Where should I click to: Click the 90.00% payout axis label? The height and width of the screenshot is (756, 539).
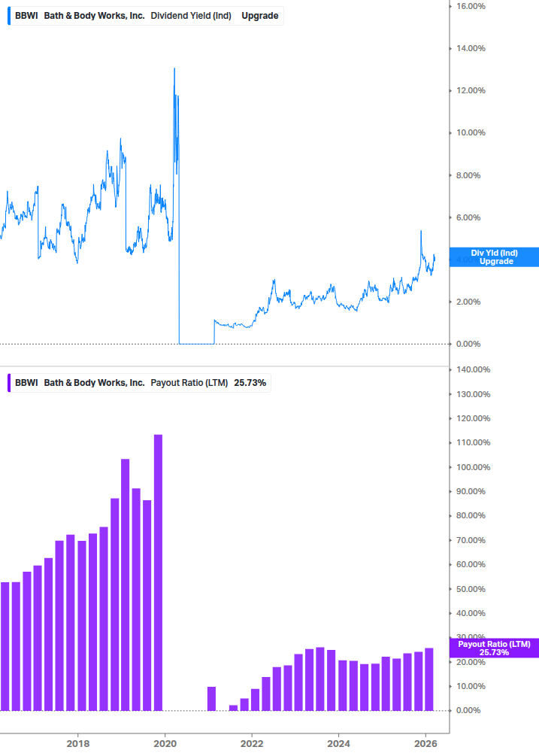[x=471, y=491]
